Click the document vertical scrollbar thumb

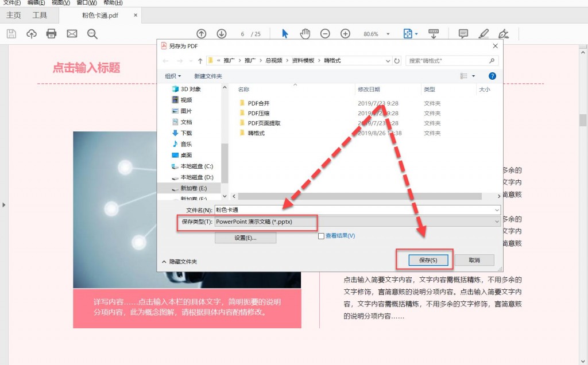583,120
